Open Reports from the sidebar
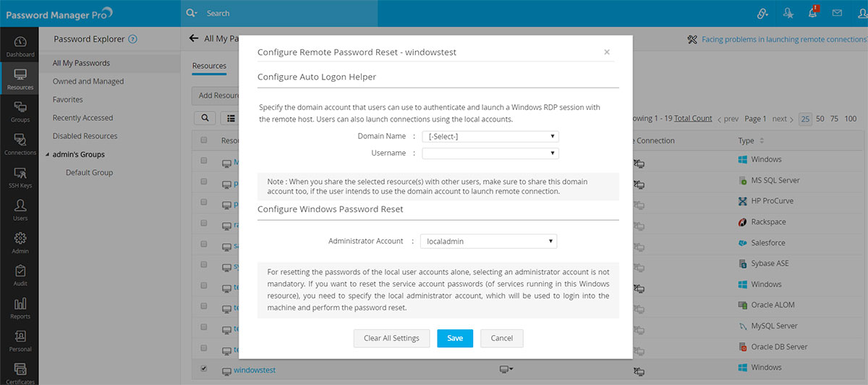Viewport: 868px width, 385px height. pos(20,308)
